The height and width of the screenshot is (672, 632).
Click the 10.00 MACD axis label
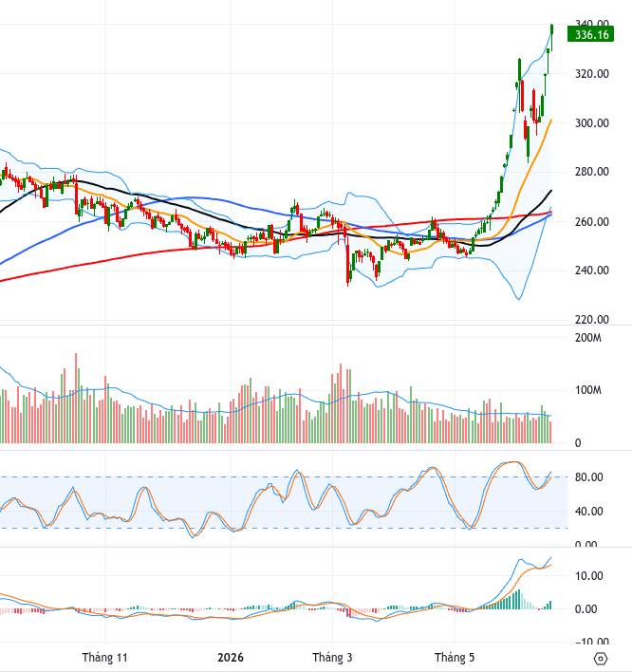pos(588,575)
